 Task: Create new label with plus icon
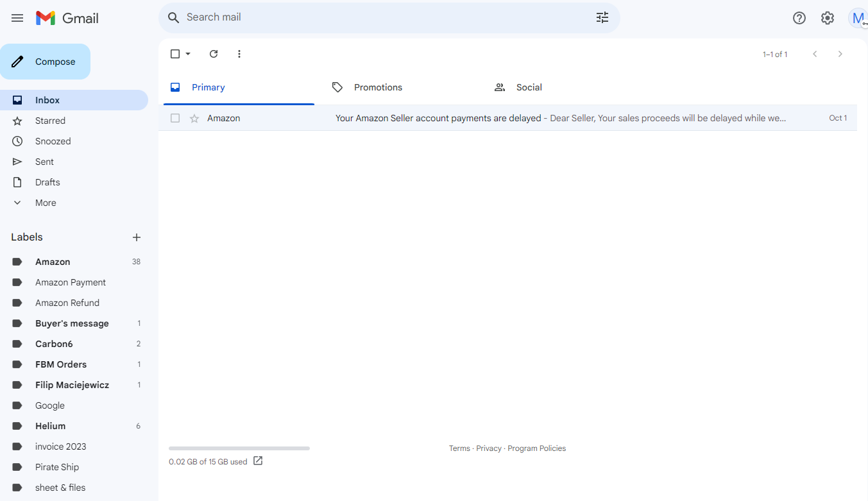[x=137, y=237]
